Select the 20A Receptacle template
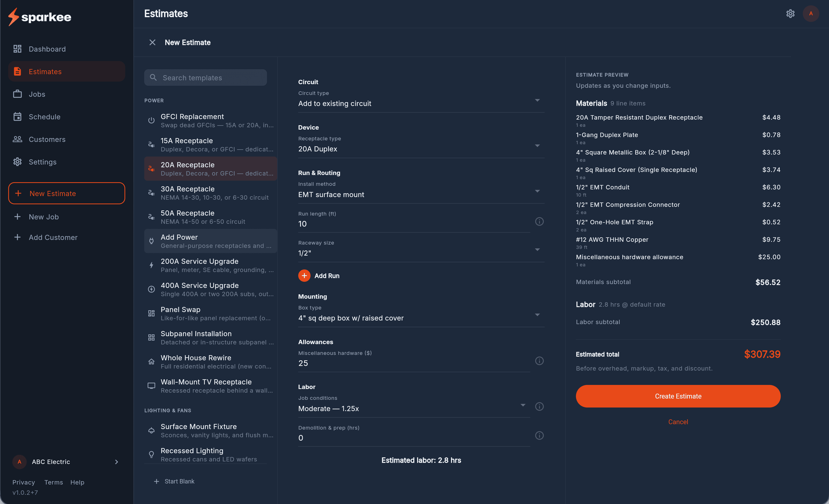 coord(211,169)
